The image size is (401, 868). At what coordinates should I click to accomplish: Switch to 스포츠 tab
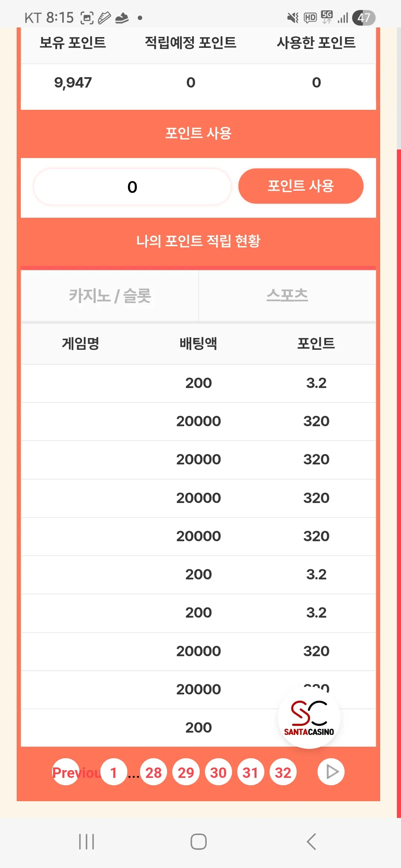(287, 296)
